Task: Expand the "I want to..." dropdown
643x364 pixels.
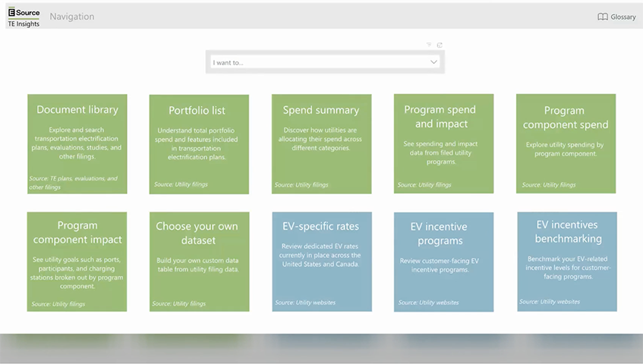Action: pyautogui.click(x=325, y=62)
